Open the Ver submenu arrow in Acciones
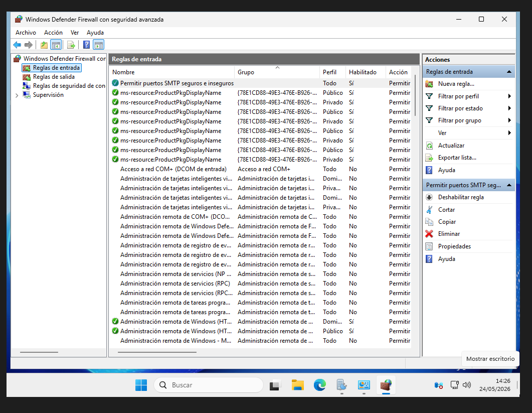This screenshot has height=413, width=532. (x=509, y=133)
